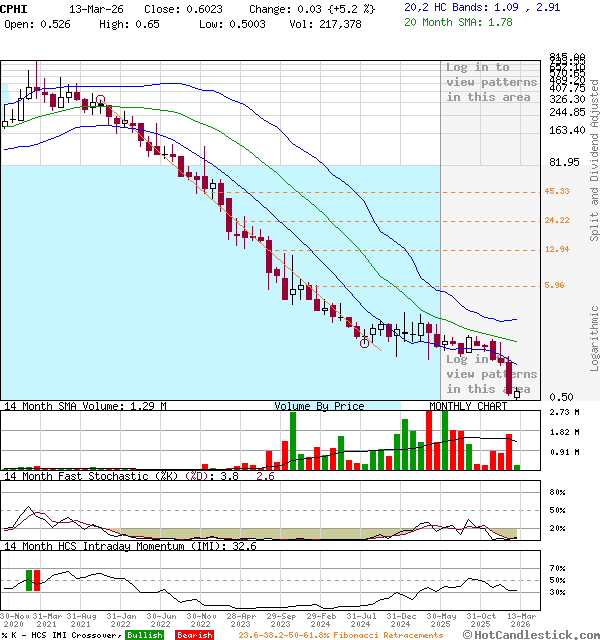Click the Volume By Price label

pyautogui.click(x=319, y=406)
